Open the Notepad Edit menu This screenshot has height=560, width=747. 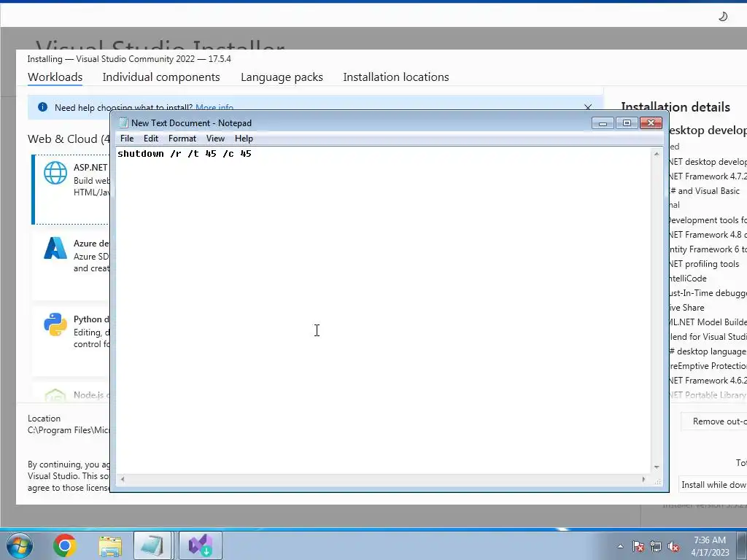point(150,139)
